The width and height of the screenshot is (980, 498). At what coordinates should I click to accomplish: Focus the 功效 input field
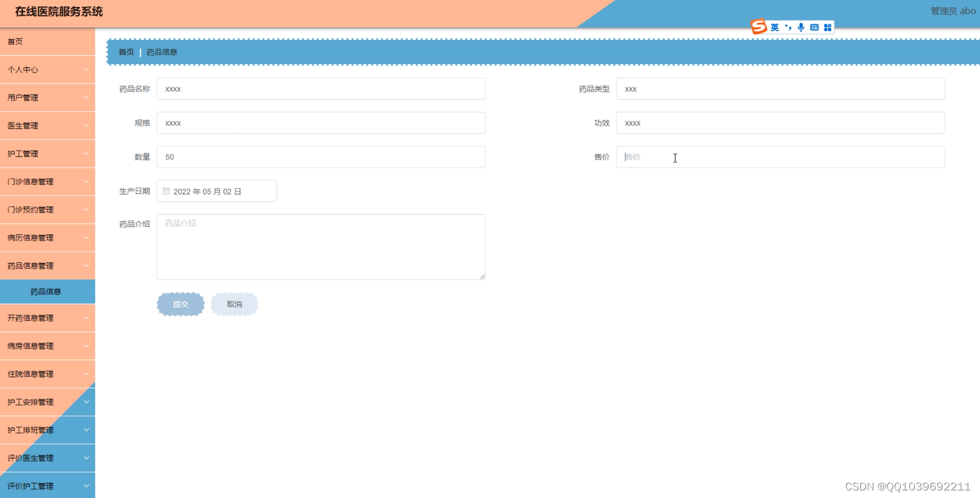coord(781,123)
